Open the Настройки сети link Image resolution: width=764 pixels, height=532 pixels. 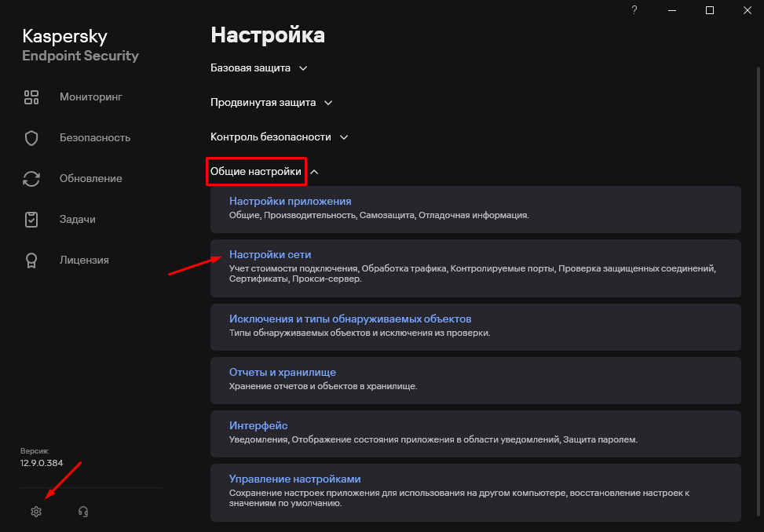click(270, 255)
